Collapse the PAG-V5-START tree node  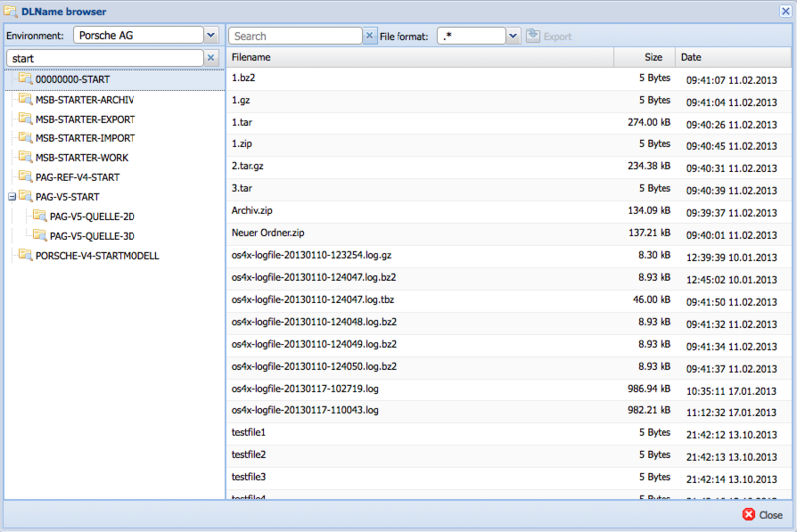(x=11, y=197)
